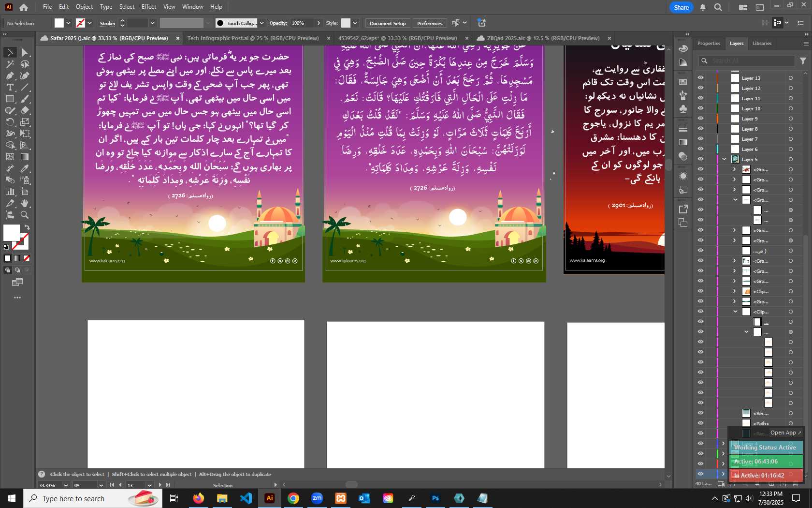This screenshot has width=812, height=508.
Task: Open the Touch Calligraphic brush dropdown
Action: click(x=261, y=23)
